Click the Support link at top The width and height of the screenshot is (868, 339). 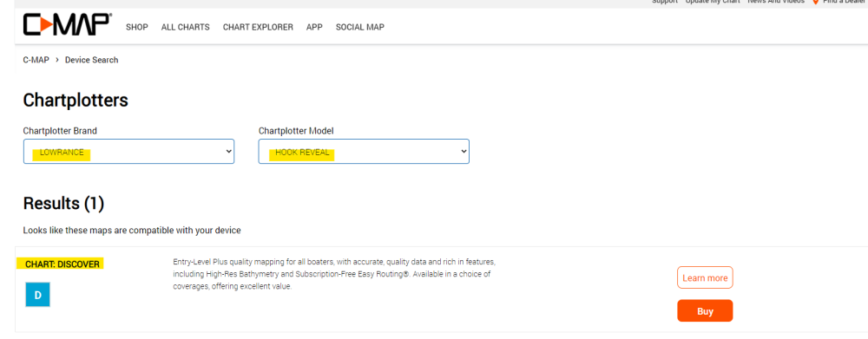(x=664, y=3)
